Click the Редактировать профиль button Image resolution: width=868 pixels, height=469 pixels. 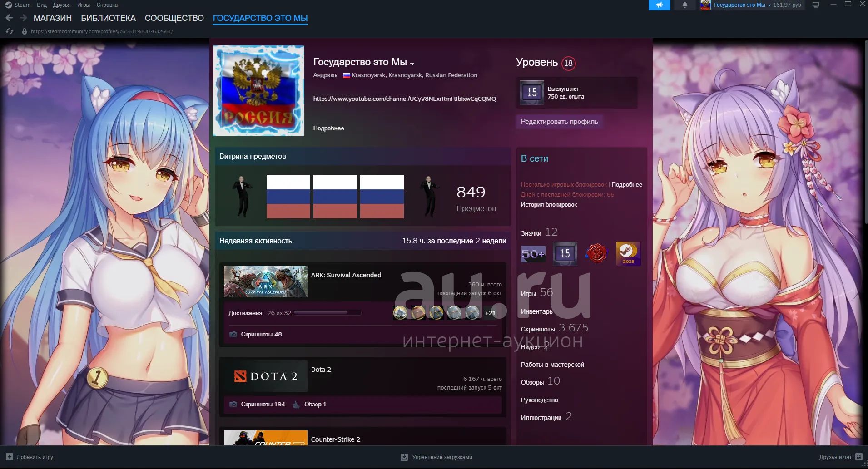(559, 122)
